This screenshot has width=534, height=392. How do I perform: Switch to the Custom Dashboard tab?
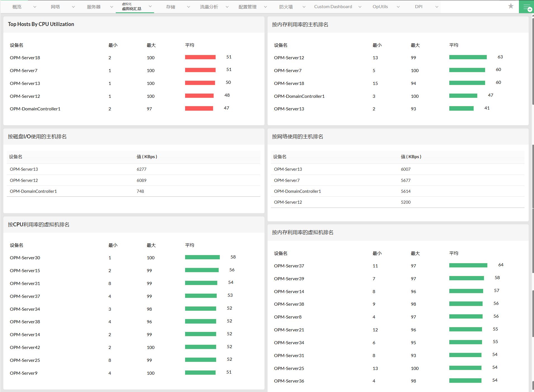[333, 7]
